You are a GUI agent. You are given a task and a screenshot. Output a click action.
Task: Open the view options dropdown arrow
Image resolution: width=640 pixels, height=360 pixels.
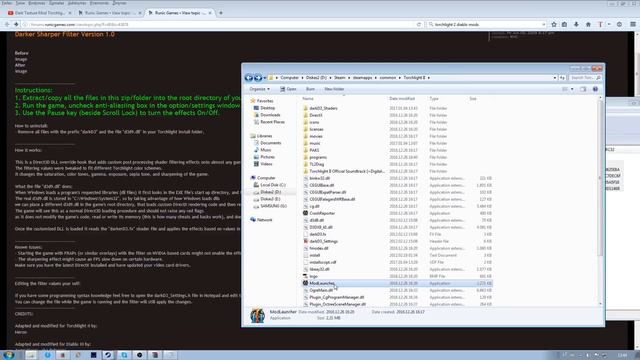point(572,89)
